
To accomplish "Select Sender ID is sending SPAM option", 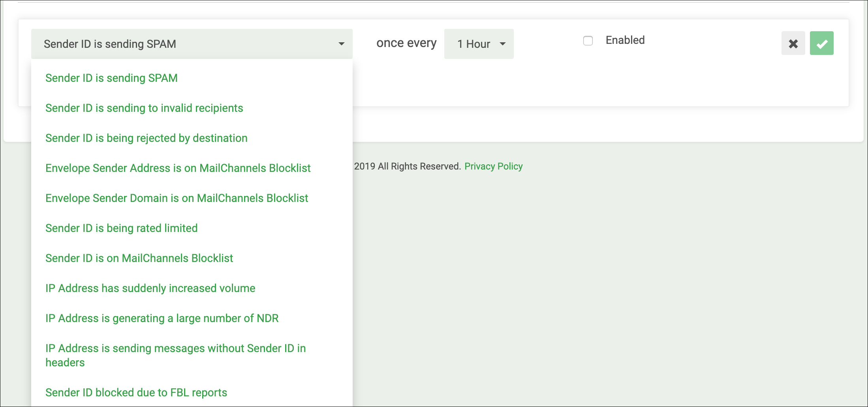I will pyautogui.click(x=192, y=78).
